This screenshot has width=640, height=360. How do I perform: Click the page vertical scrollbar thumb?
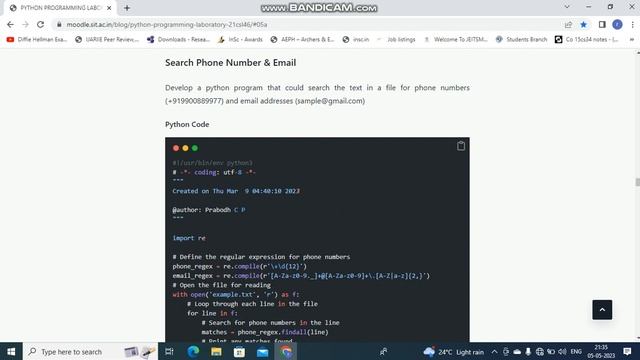[637, 182]
